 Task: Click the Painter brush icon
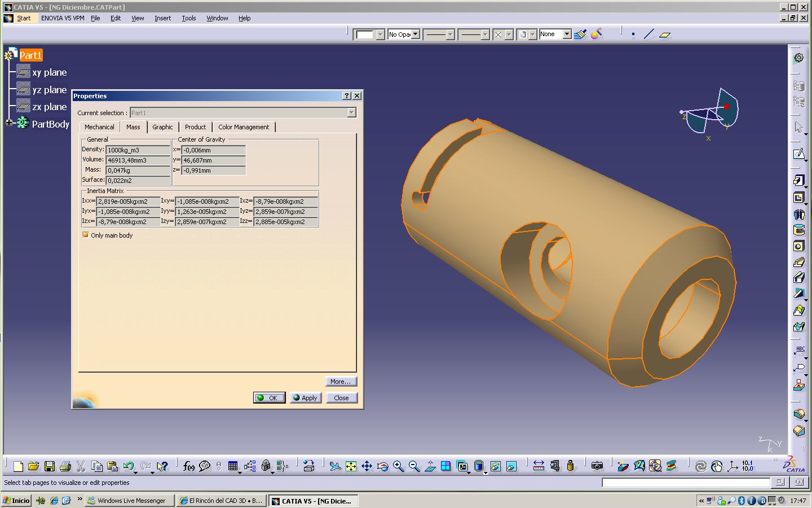(x=580, y=34)
